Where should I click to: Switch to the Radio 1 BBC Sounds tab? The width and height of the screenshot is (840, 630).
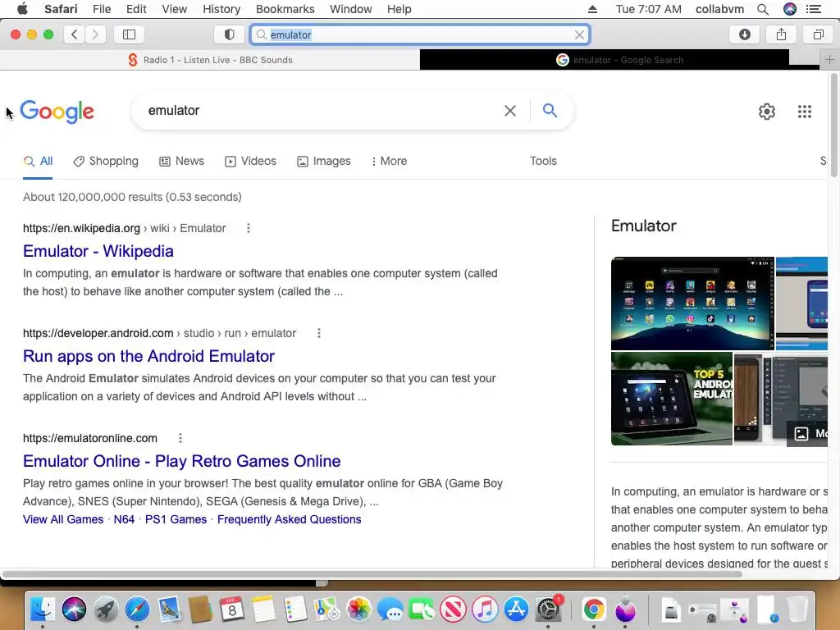210,60
